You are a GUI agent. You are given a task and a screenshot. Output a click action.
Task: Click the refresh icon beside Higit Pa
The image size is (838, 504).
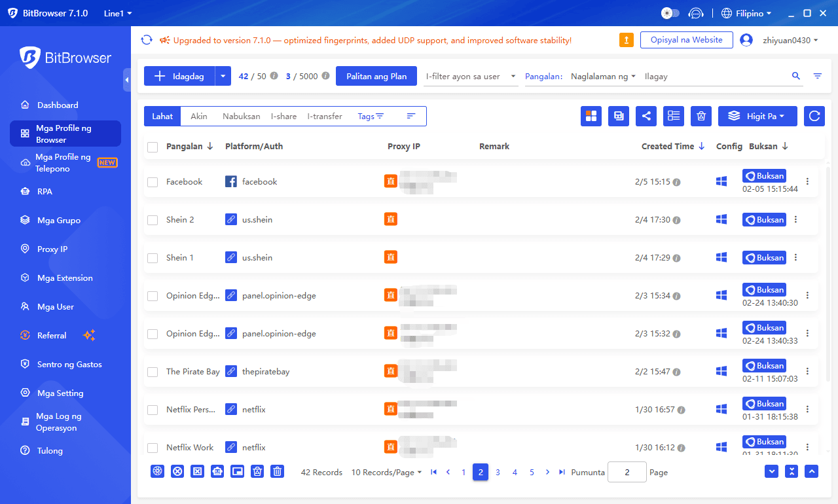point(814,116)
